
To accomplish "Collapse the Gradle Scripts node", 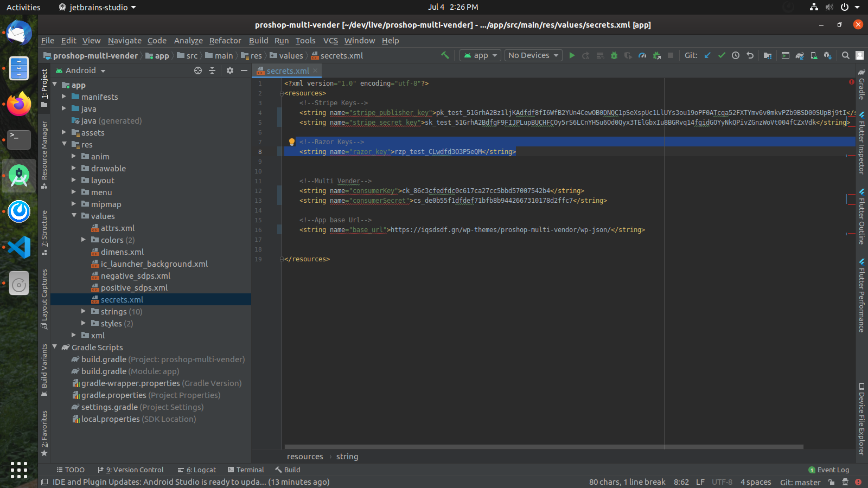I will coord(54,347).
